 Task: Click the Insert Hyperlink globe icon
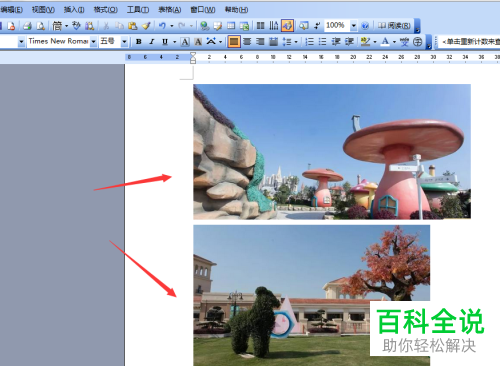(204, 26)
